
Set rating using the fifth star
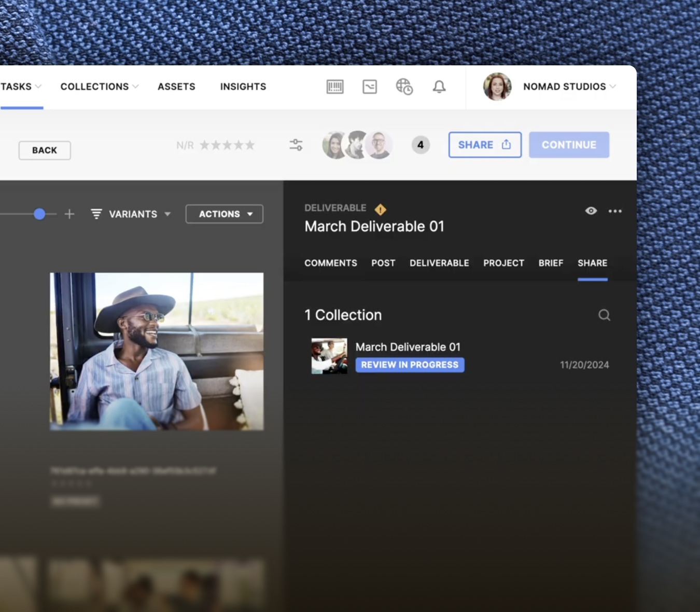coord(250,145)
